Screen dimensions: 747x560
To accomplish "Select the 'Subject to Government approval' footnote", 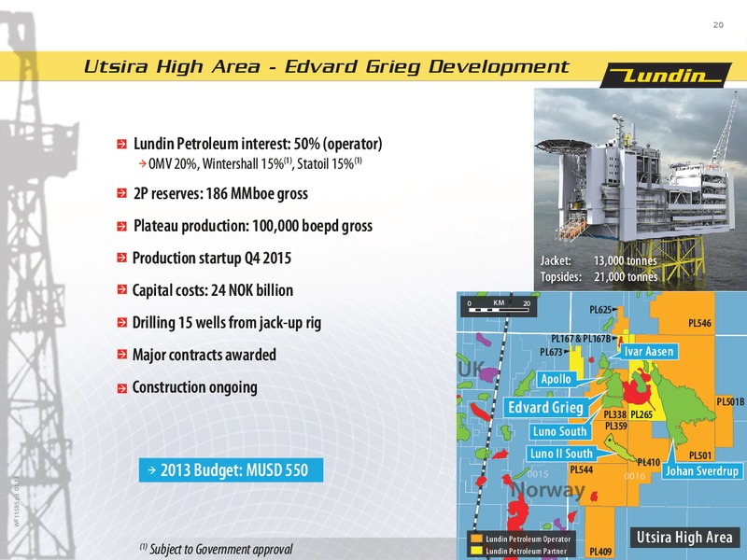I will (217, 549).
